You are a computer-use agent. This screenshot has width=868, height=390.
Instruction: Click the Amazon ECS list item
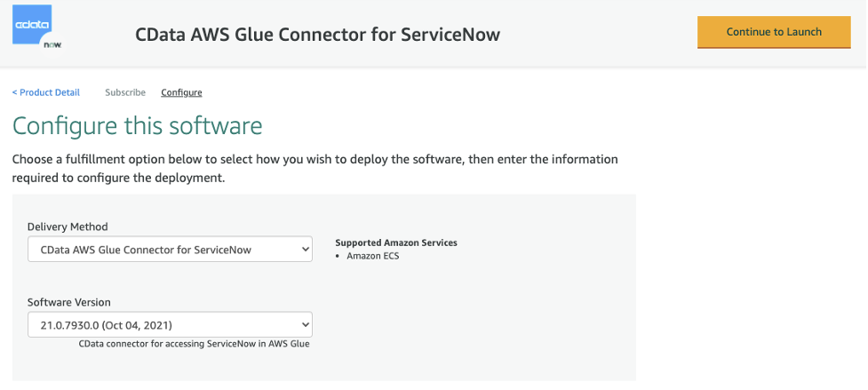372,256
